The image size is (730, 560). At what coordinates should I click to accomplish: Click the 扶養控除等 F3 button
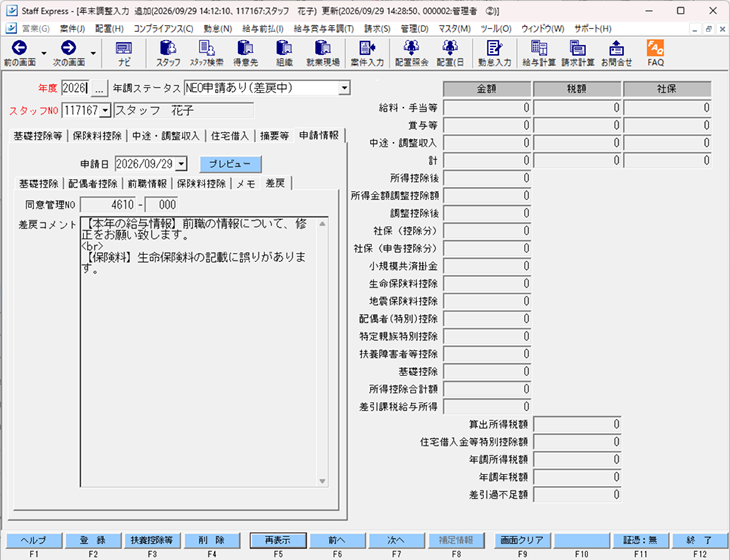152,541
